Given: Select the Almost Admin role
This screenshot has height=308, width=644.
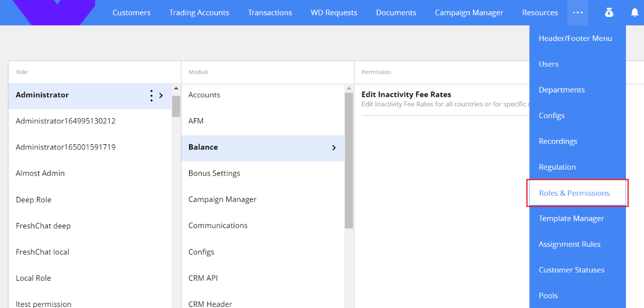Looking at the screenshot, I should (x=40, y=173).
